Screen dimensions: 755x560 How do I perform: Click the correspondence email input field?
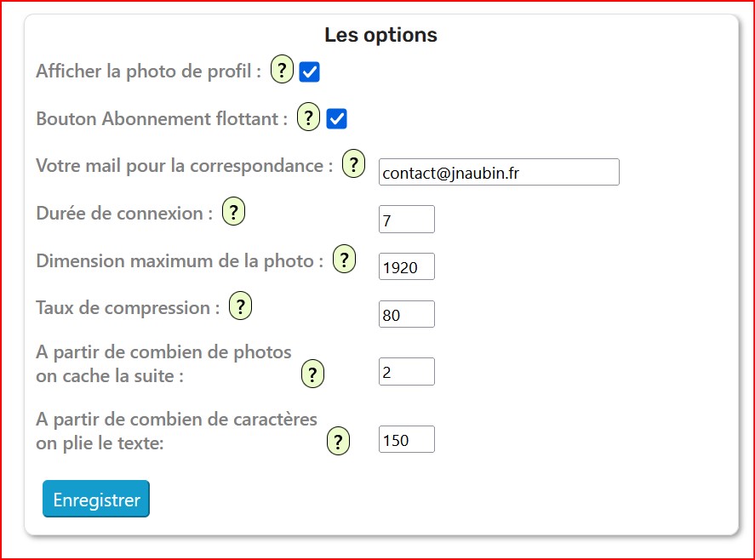pyautogui.click(x=498, y=172)
